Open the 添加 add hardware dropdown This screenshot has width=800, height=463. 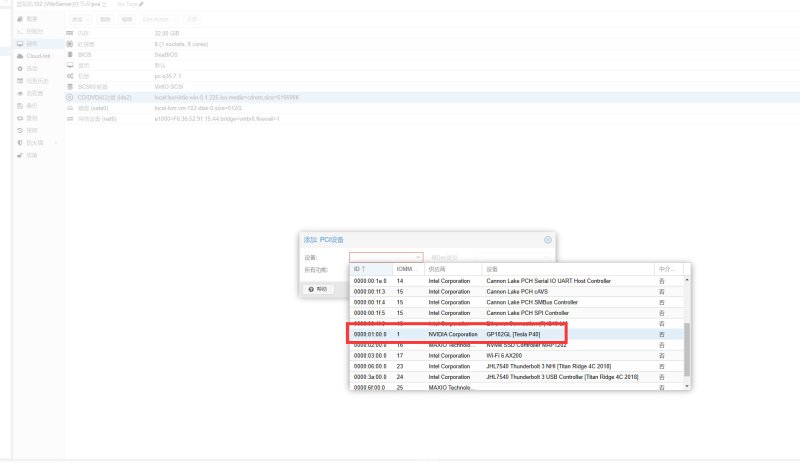81,19
